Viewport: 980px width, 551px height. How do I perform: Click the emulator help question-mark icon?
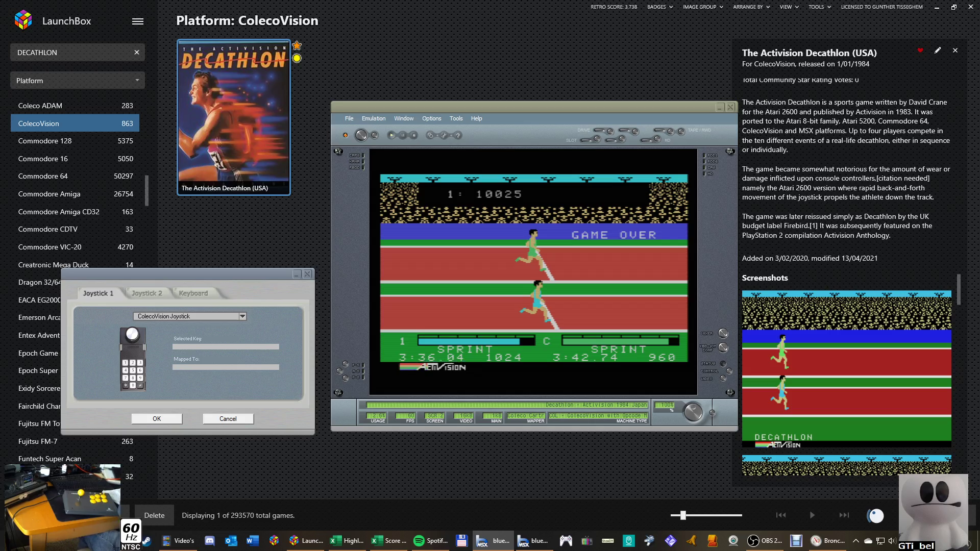pos(458,135)
